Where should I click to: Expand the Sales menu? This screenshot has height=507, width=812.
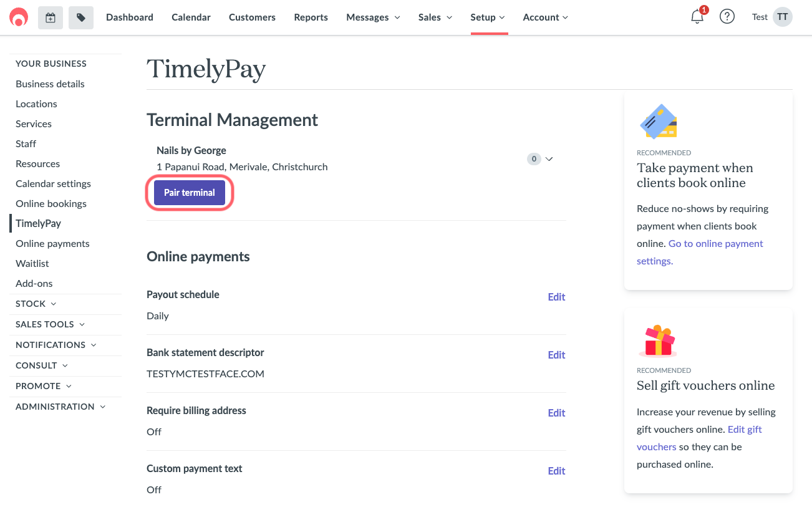tap(435, 17)
